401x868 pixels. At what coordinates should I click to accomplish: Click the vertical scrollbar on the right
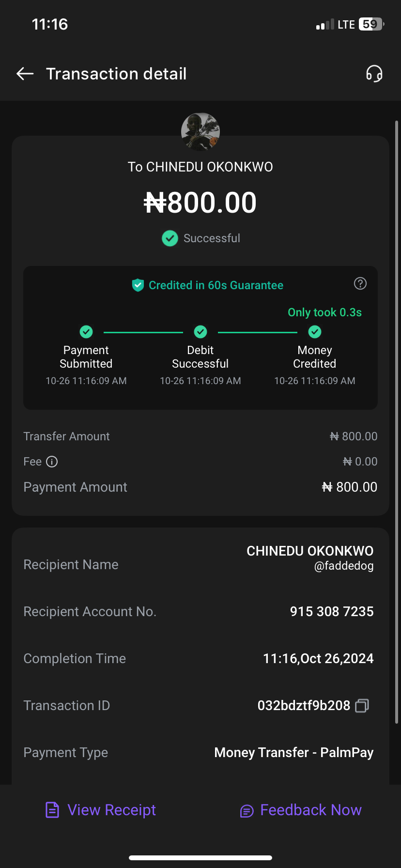click(397, 421)
